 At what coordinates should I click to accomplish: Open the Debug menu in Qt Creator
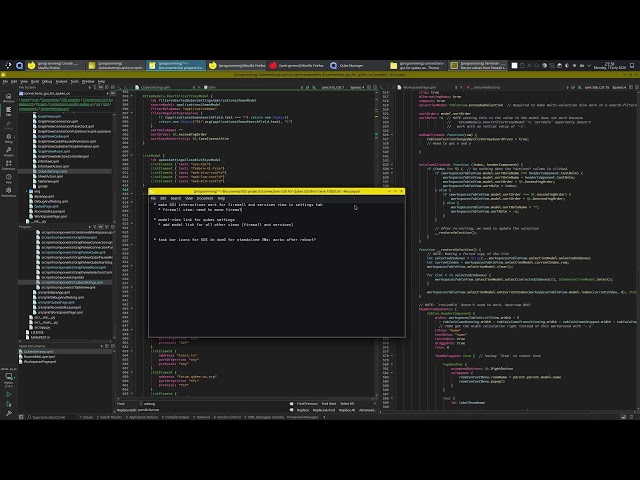pos(47,82)
